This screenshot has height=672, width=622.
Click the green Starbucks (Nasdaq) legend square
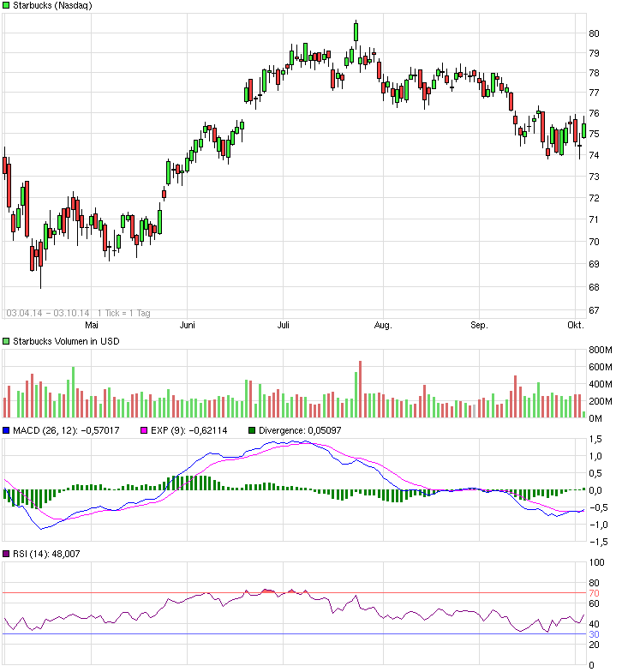tap(6, 5)
